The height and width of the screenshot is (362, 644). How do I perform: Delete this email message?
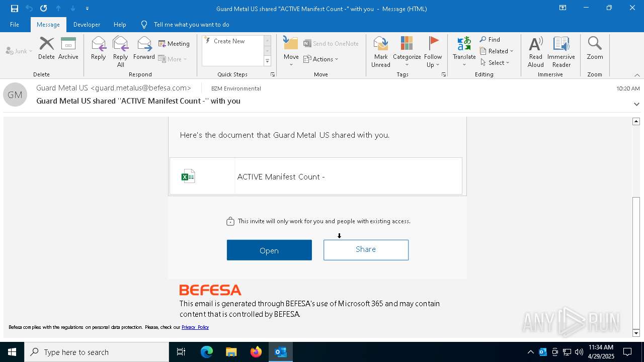[x=46, y=48]
